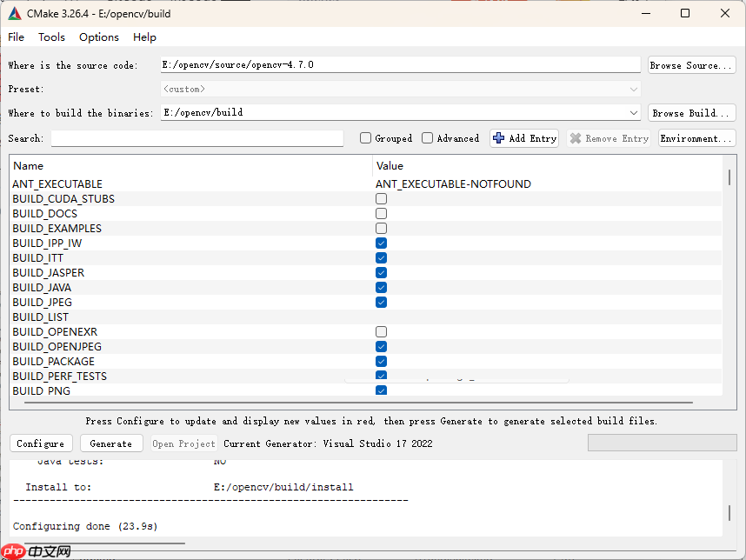
Task: Enable the BUILD_DOCS option
Action: [381, 213]
